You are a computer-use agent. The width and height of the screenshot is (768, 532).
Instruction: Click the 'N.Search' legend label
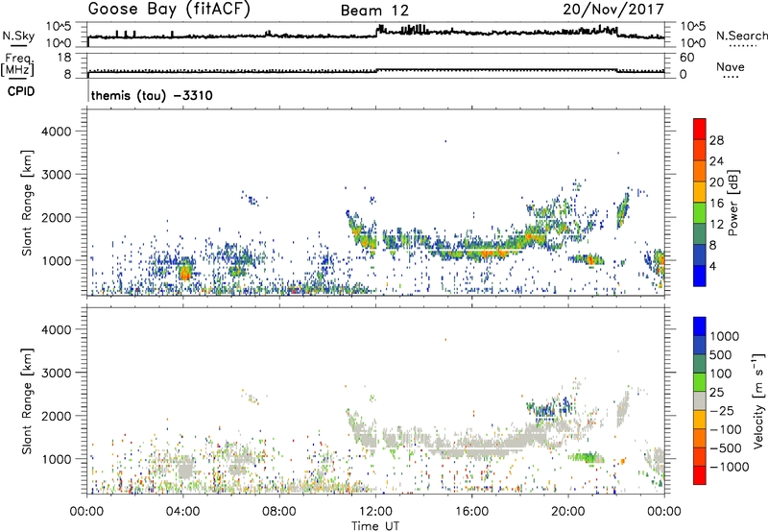(742, 36)
